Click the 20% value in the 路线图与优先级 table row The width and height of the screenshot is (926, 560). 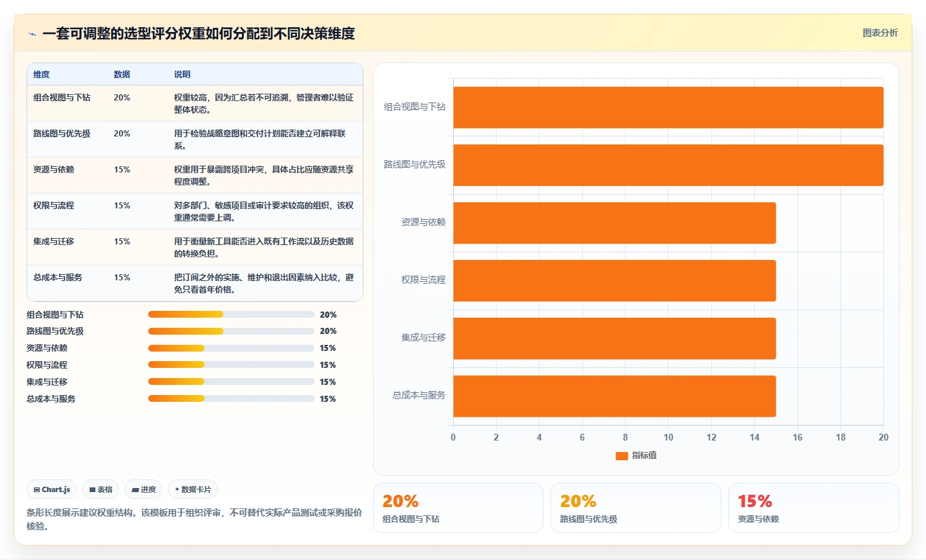point(122,134)
